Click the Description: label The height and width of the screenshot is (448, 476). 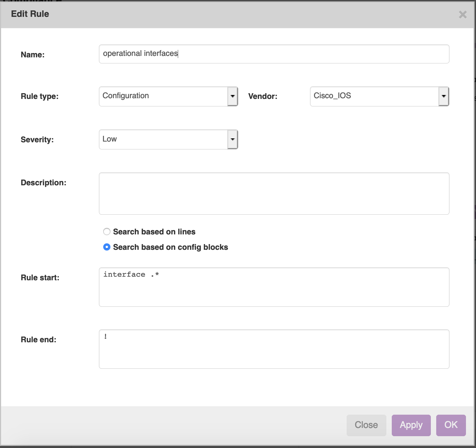tap(43, 183)
